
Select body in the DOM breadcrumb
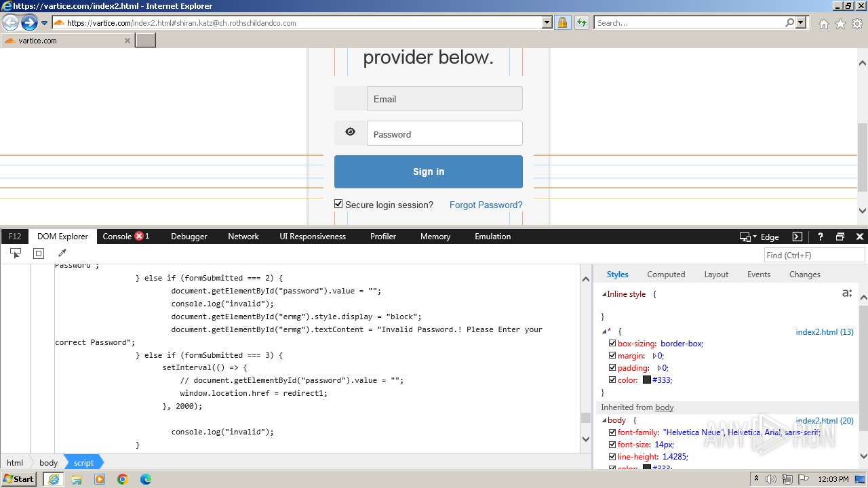(48, 463)
